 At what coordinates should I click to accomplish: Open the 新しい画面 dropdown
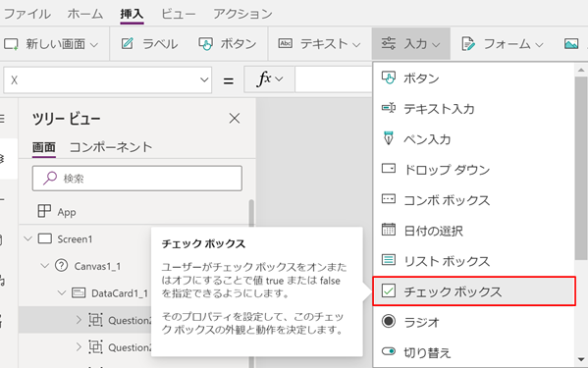pyautogui.click(x=51, y=44)
